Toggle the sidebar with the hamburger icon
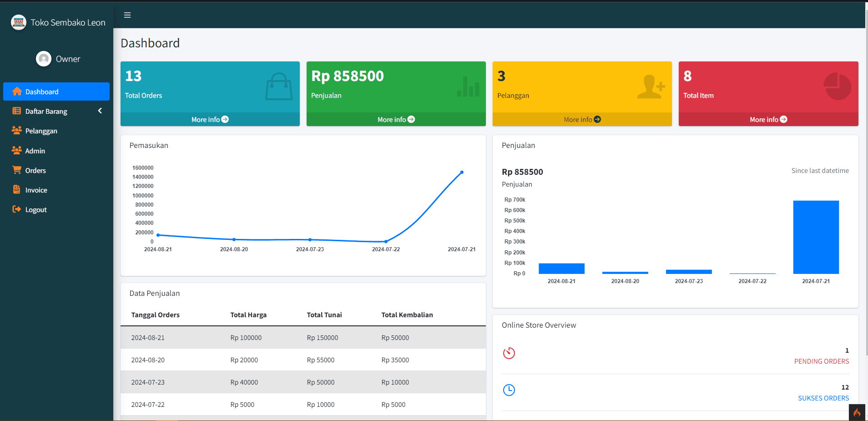This screenshot has width=868, height=421. (x=127, y=15)
